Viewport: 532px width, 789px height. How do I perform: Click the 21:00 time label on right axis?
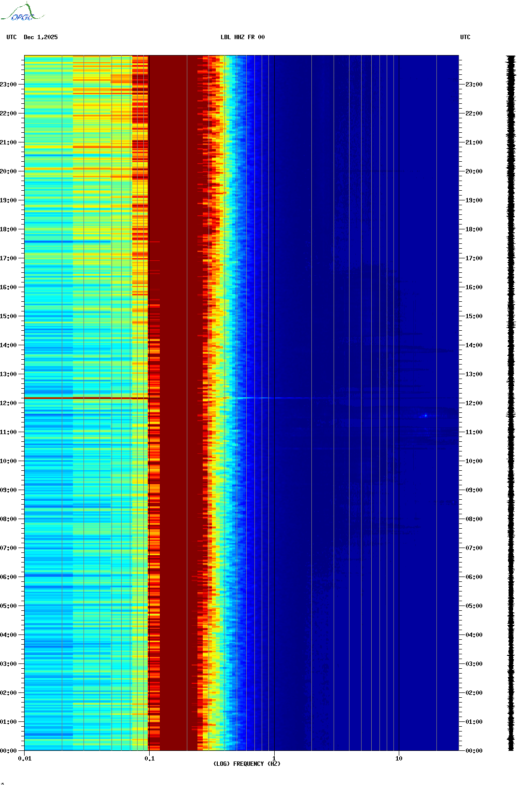tap(474, 142)
